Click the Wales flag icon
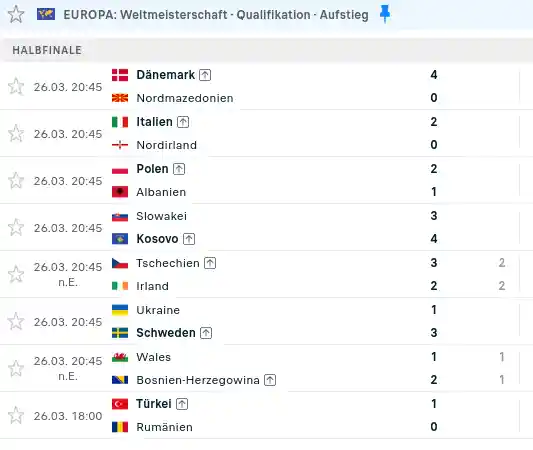The height and width of the screenshot is (450, 533). coord(120,357)
